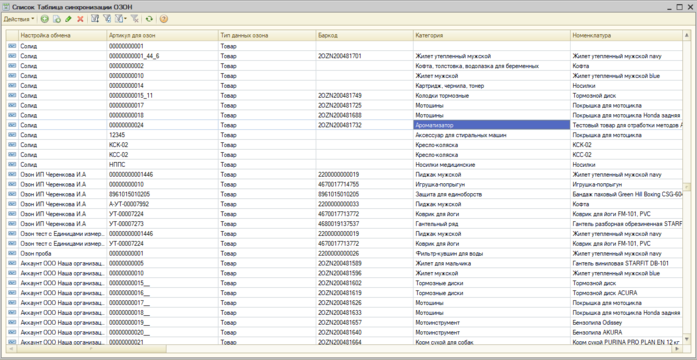
Task: Click Filter by current cell value icon
Action: (107, 19)
